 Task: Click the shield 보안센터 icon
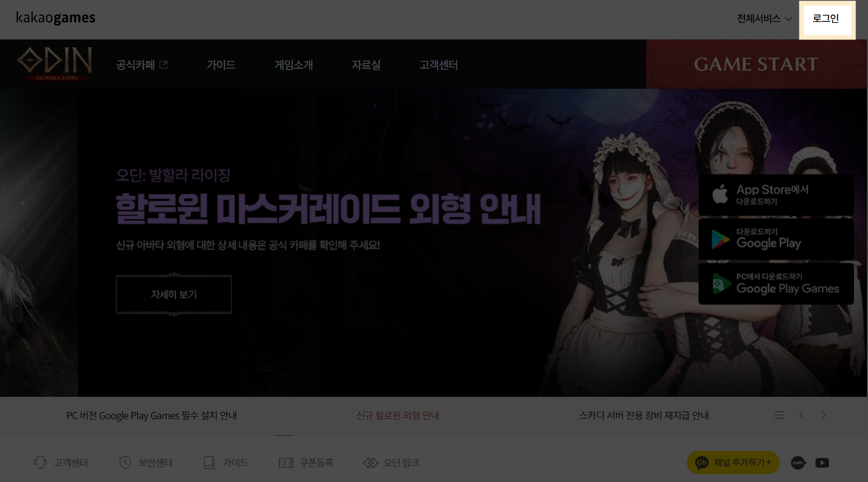click(125, 462)
